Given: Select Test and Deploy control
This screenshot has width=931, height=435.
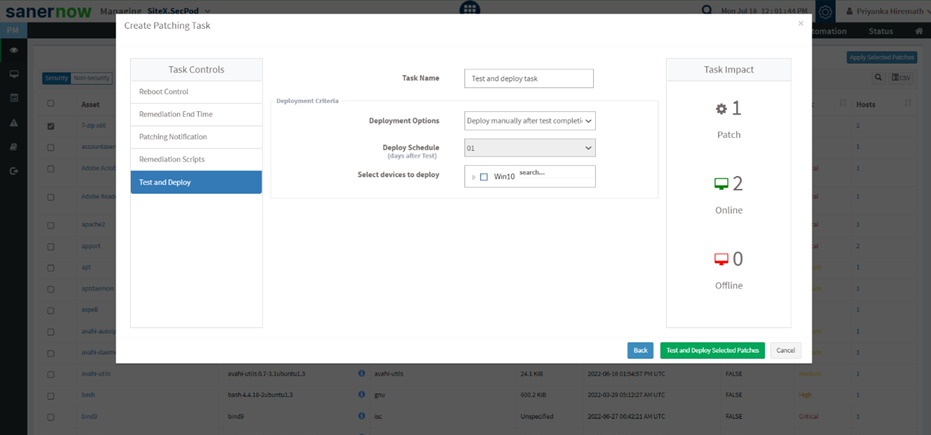Looking at the screenshot, I should coord(196,182).
